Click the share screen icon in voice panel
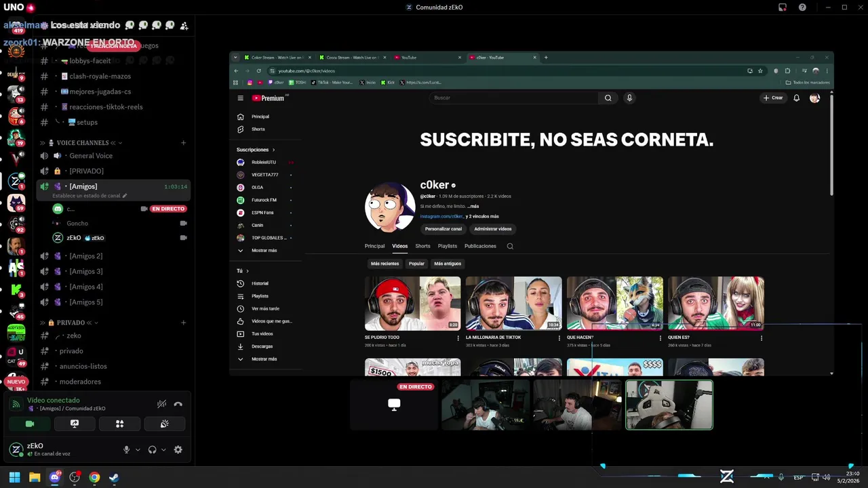This screenshot has width=868, height=488. click(x=75, y=424)
